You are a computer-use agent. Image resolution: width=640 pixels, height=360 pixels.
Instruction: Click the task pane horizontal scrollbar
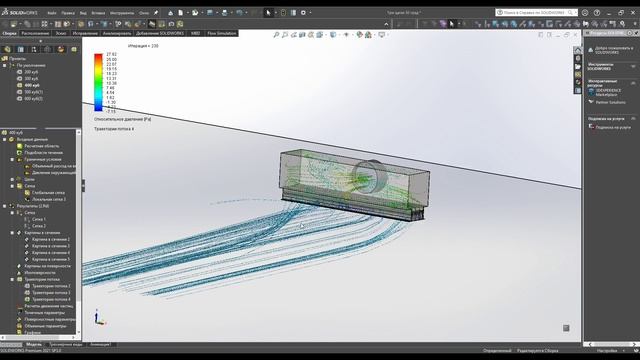[x=611, y=344]
